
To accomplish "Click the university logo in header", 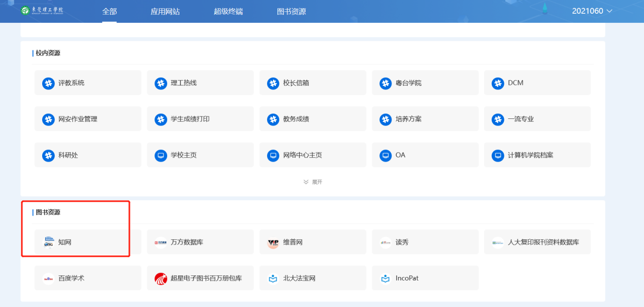I will coord(42,11).
